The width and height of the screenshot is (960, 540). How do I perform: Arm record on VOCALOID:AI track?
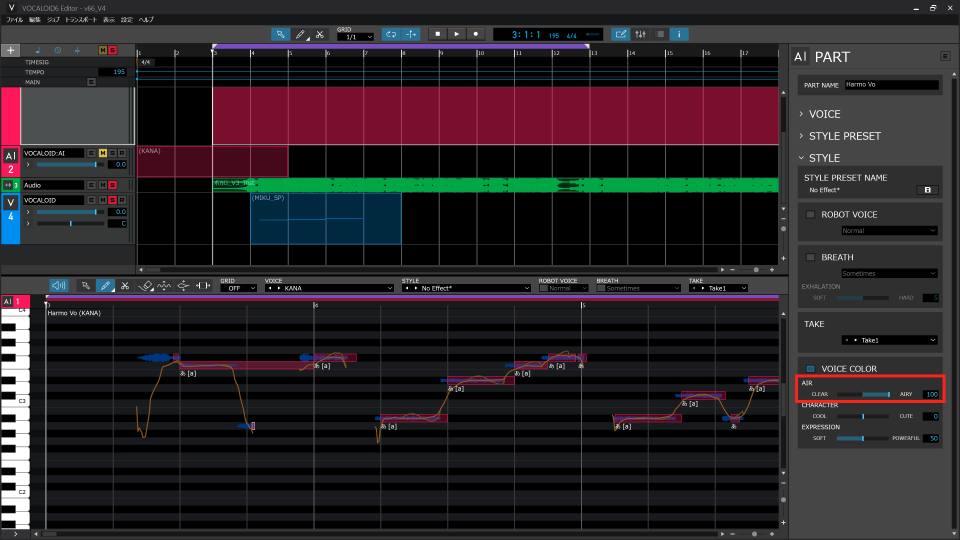(x=122, y=153)
